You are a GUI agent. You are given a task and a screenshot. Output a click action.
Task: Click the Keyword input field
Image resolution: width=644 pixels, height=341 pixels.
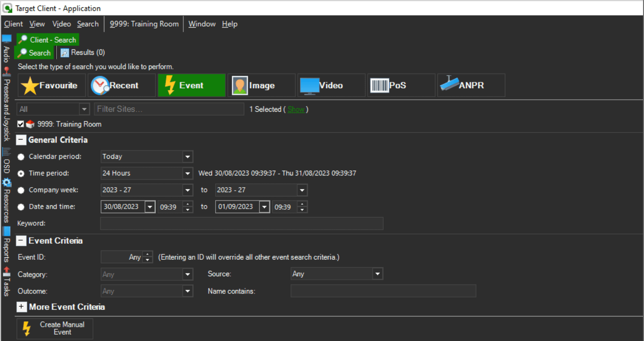[x=241, y=223]
